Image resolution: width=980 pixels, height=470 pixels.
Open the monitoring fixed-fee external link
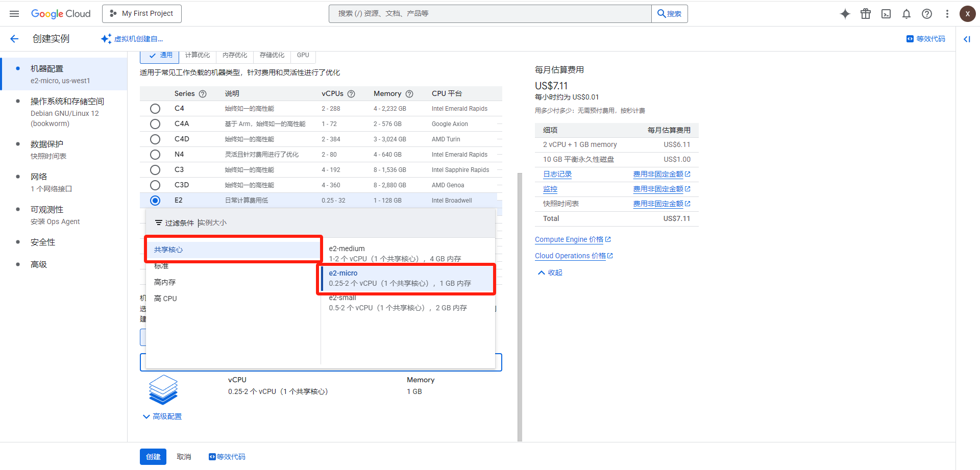click(x=661, y=189)
